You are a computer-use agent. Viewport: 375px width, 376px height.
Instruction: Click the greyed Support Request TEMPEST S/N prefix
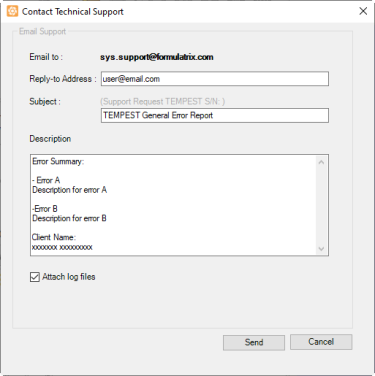[162, 101]
